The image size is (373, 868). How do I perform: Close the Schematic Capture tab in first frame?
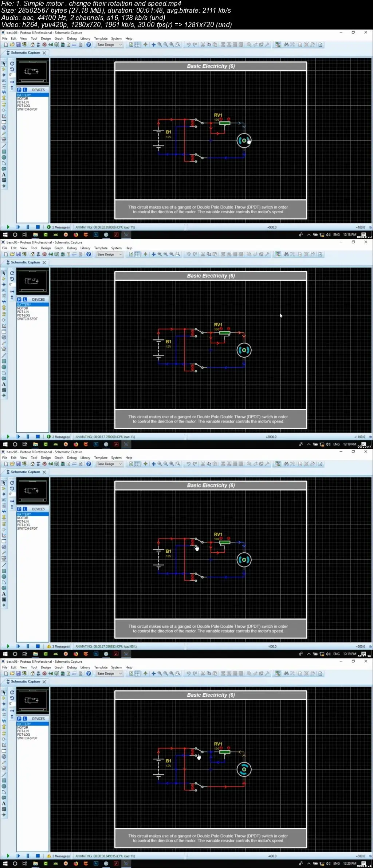44,53
